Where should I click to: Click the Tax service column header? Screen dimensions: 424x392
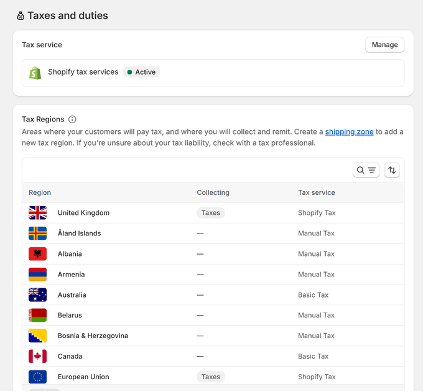317,193
